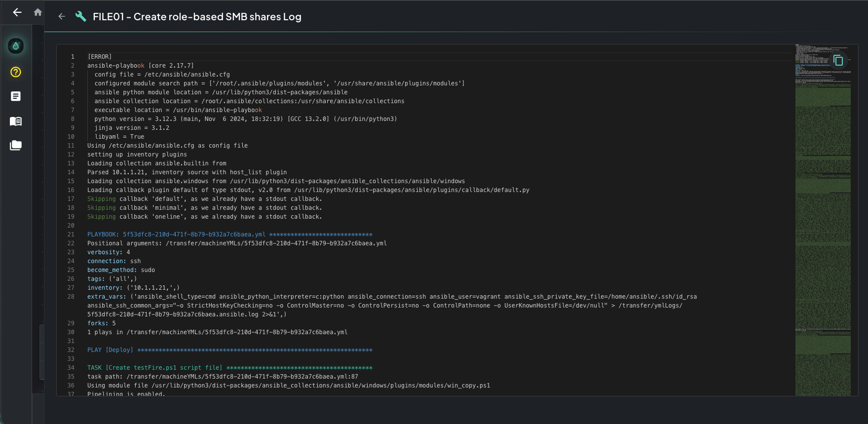
Task: Click 'Loading collection ansible.builtin from' line
Action: click(x=157, y=163)
